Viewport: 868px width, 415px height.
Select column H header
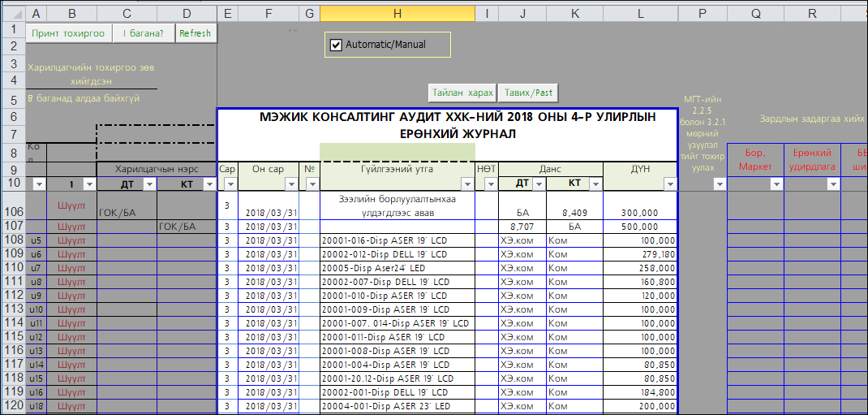click(397, 14)
